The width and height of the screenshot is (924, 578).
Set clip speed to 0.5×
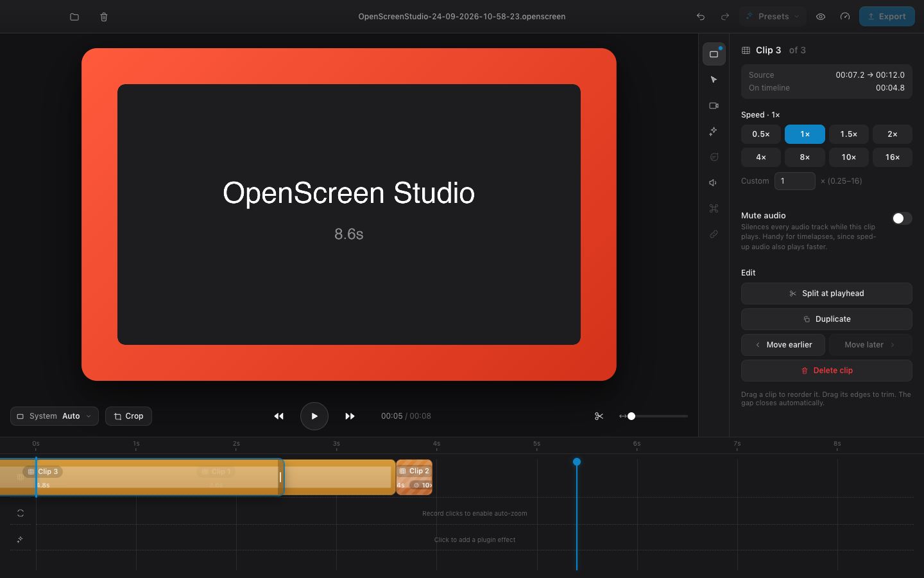(761, 134)
